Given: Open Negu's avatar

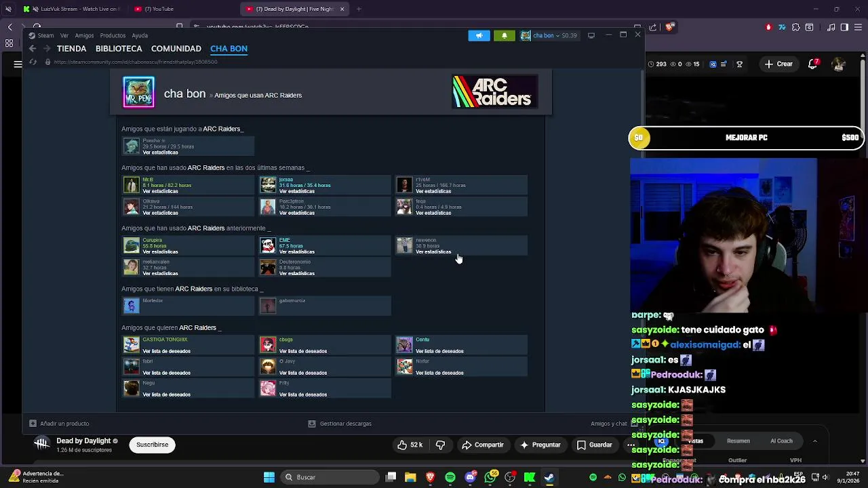Looking at the screenshot, I should [132, 388].
